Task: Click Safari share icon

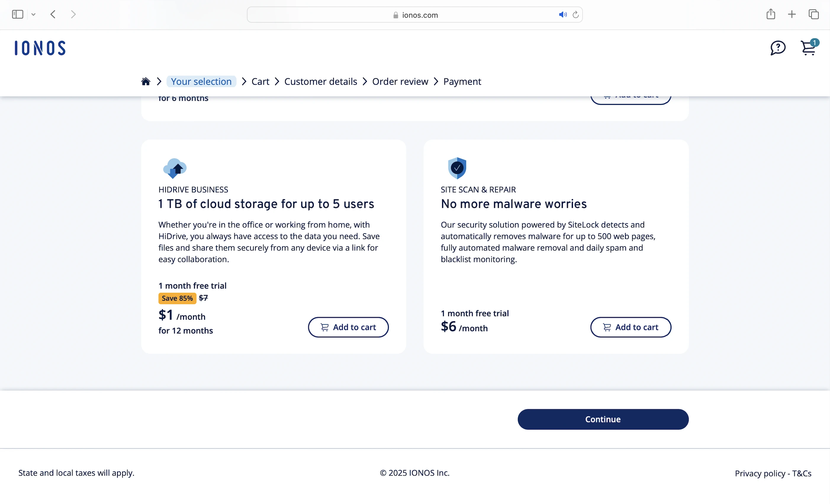Action: tap(771, 14)
